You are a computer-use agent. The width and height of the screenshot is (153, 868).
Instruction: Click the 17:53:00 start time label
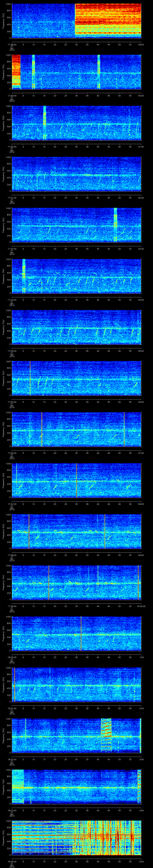[x=12, y=300]
